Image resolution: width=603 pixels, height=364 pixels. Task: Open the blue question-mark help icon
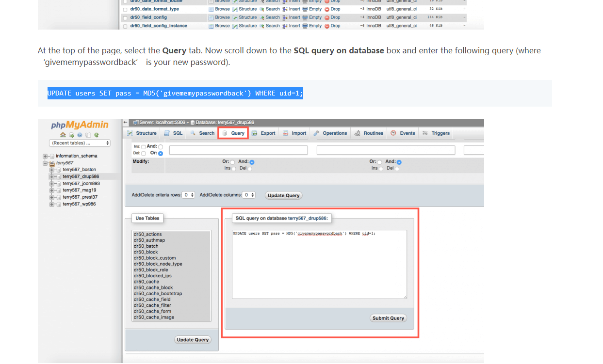coord(80,135)
